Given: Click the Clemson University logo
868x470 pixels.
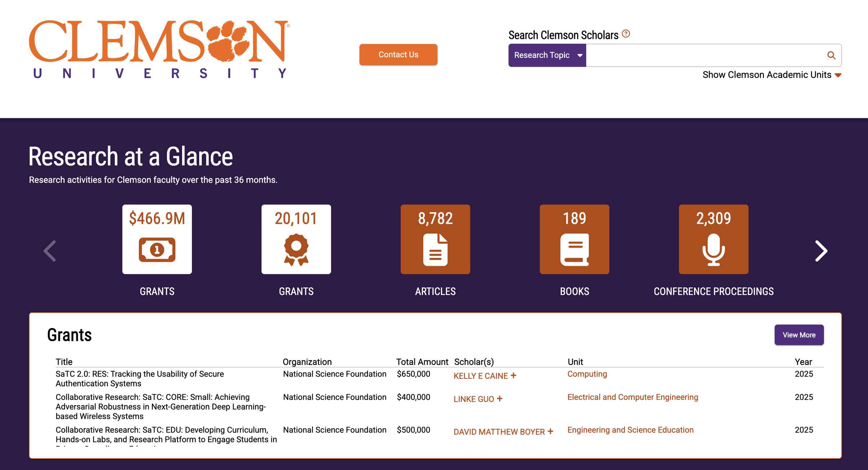Looking at the screenshot, I should point(159,49).
